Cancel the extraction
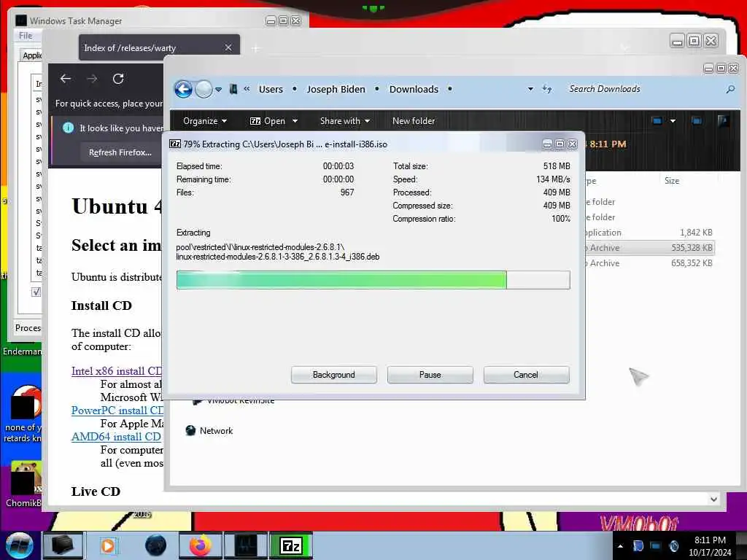Screen dimensions: 747x560 [526, 375]
